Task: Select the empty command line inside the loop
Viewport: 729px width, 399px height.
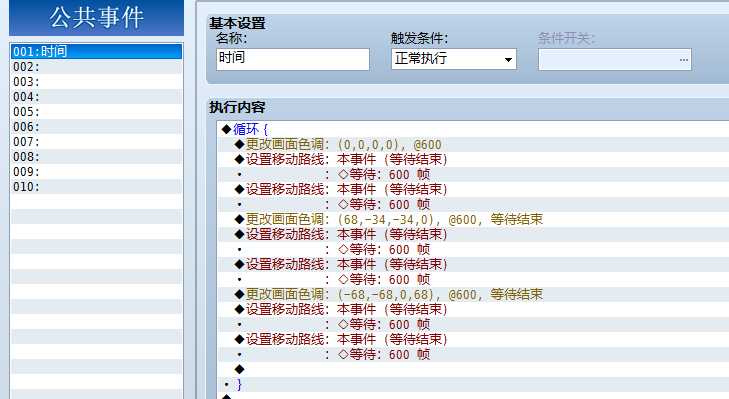Action: (473, 369)
